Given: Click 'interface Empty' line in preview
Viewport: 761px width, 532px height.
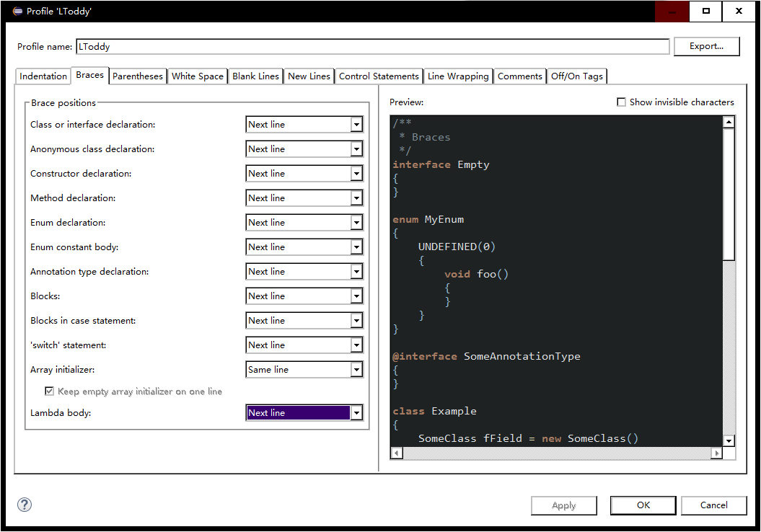Looking at the screenshot, I should click(441, 165).
